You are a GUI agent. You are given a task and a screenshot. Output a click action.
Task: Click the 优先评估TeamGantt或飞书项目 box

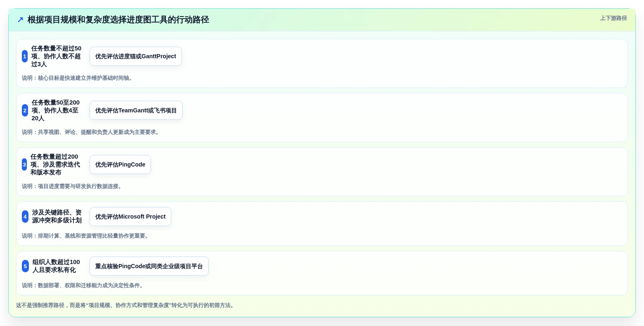136,110
